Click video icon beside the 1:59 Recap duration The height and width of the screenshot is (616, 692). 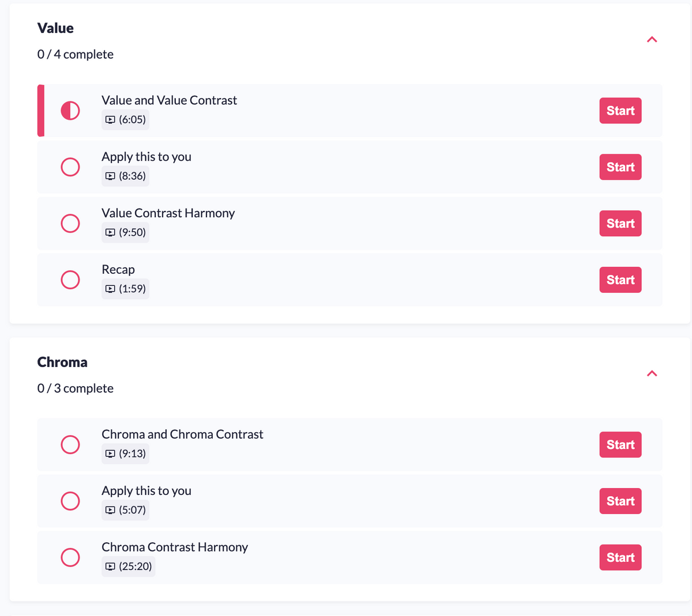click(x=110, y=289)
